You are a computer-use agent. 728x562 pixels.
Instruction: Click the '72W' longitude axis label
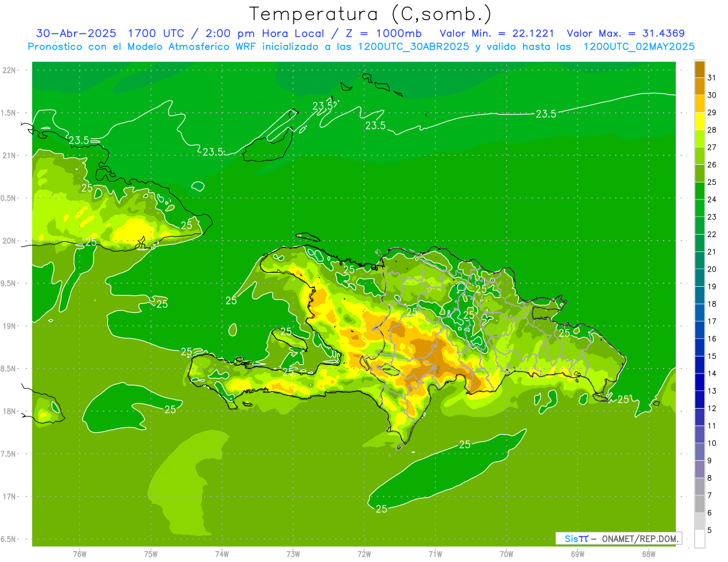(x=364, y=554)
